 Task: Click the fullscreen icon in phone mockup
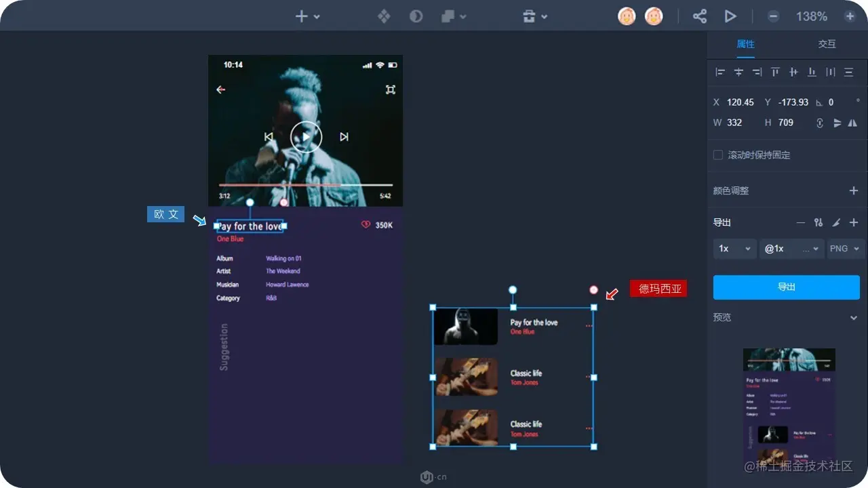[x=391, y=89]
